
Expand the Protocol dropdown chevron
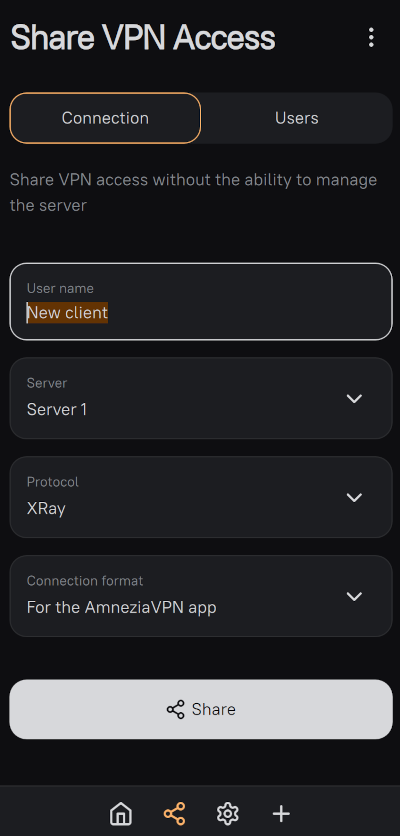tap(354, 497)
